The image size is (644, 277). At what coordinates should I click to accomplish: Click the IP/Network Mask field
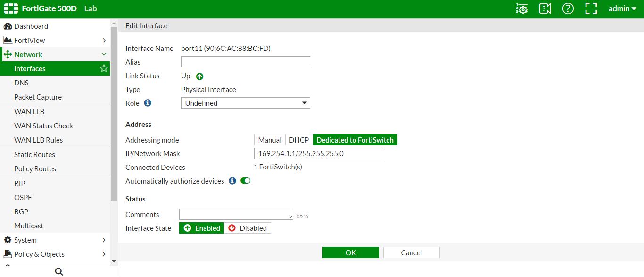pyautogui.click(x=319, y=153)
